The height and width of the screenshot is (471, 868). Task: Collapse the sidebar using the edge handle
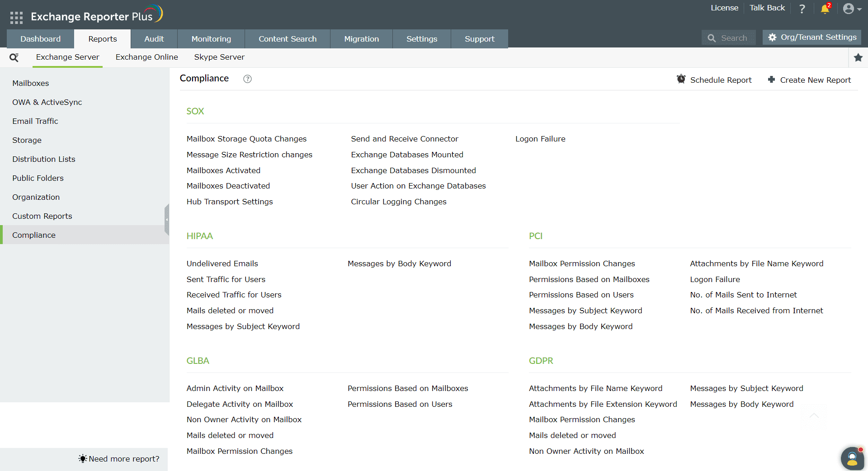[x=167, y=220]
